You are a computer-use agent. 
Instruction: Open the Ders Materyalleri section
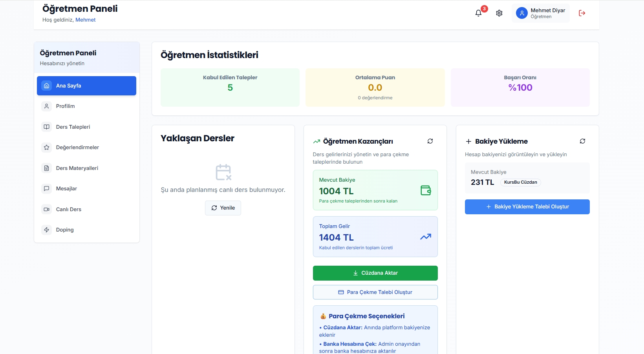coord(86,168)
